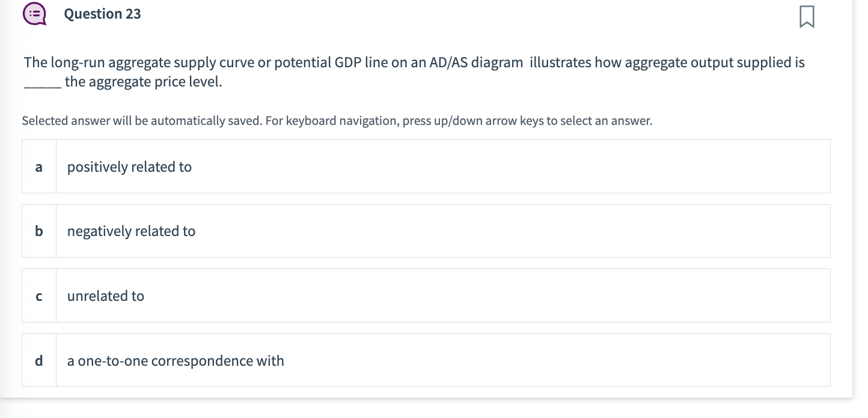Select answer 'negatively related to'
868x418 pixels.
[x=131, y=231]
